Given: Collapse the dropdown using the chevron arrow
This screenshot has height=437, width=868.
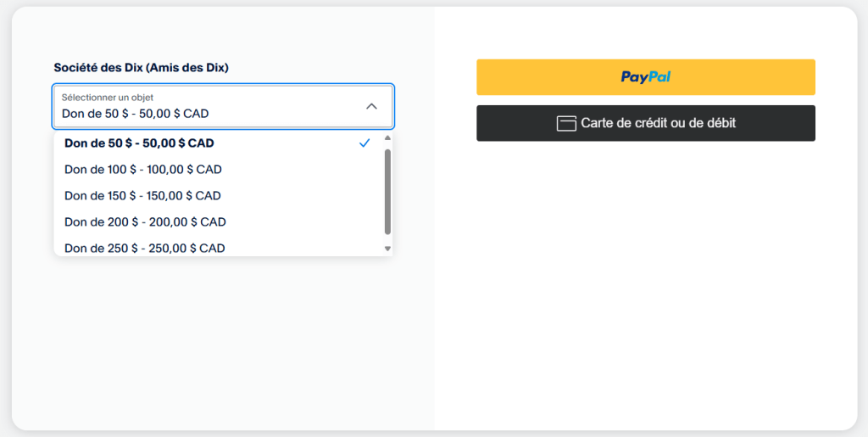Looking at the screenshot, I should click(x=371, y=106).
